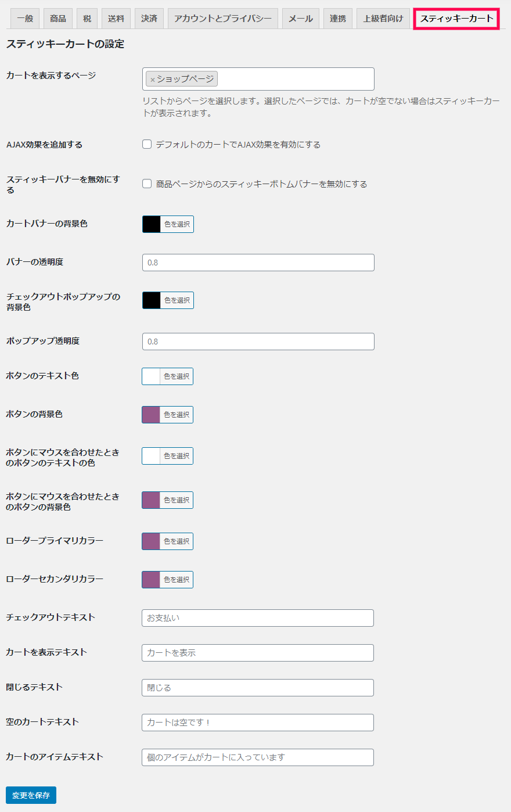Focus the バナーの透明度 input field
The width and height of the screenshot is (511, 812).
coord(258,263)
